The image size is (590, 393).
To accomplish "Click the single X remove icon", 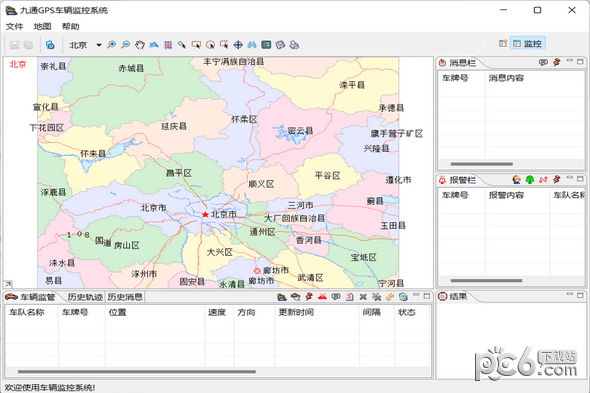I will 363,297.
